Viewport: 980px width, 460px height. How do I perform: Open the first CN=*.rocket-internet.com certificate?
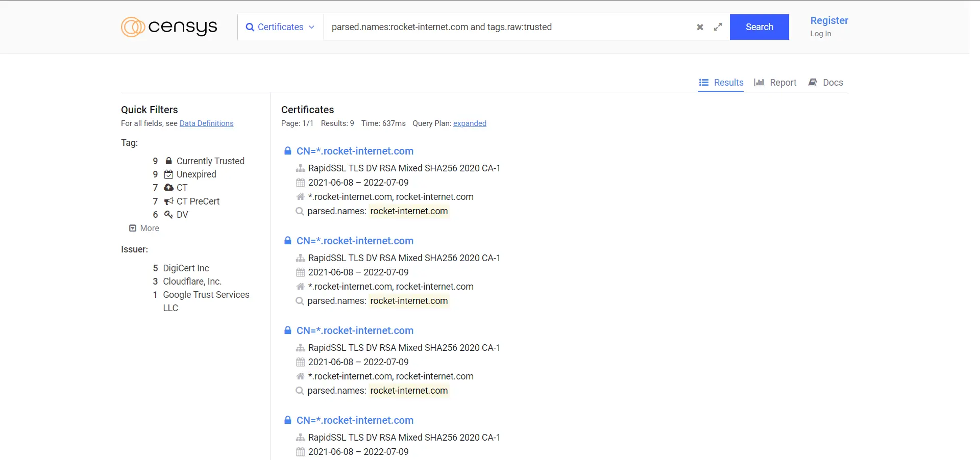[355, 151]
